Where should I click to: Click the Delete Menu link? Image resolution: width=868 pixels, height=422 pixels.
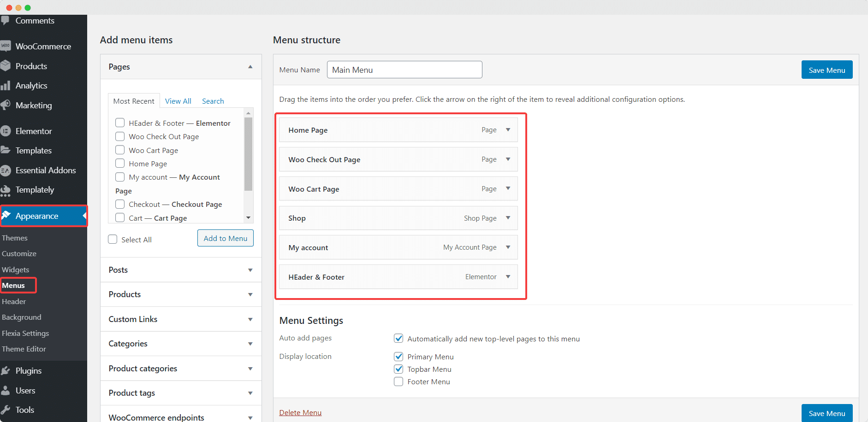[x=300, y=412]
